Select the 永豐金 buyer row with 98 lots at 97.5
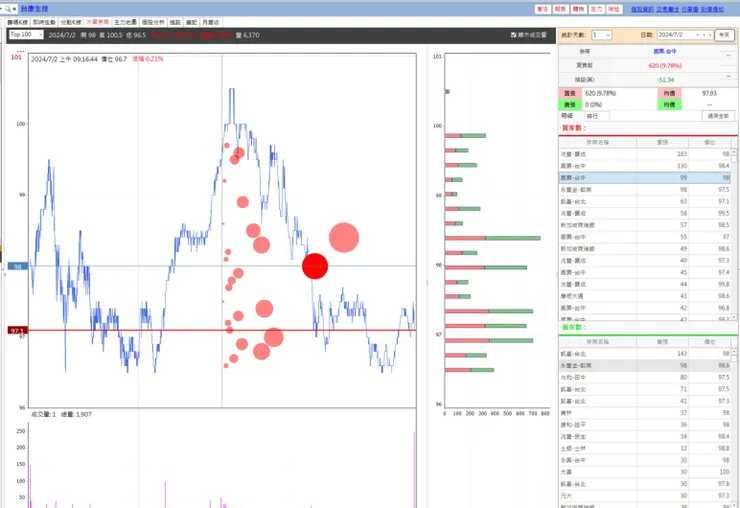The height and width of the screenshot is (508, 740). tap(645, 189)
